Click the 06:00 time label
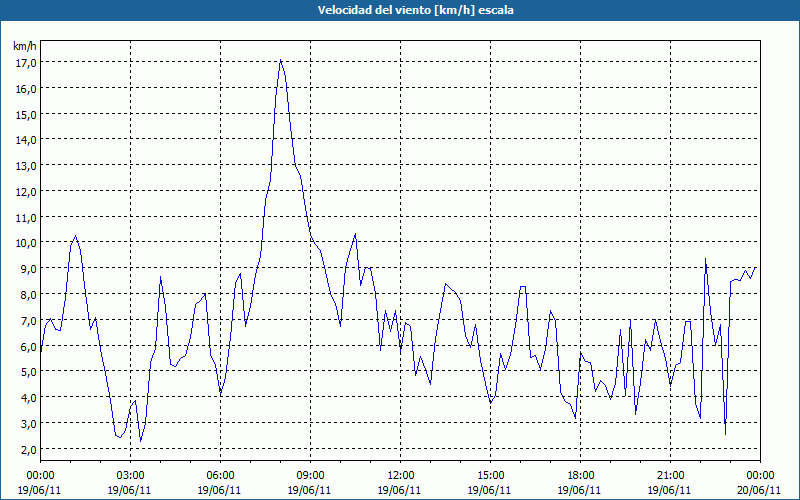800x500 pixels. click(220, 476)
